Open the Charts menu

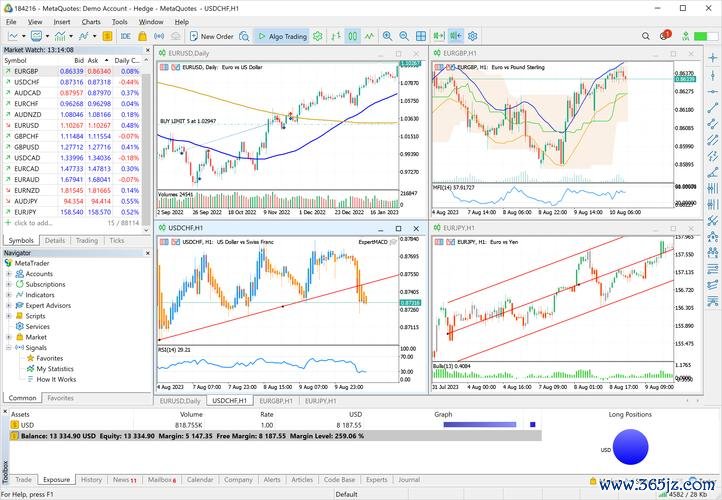point(91,22)
